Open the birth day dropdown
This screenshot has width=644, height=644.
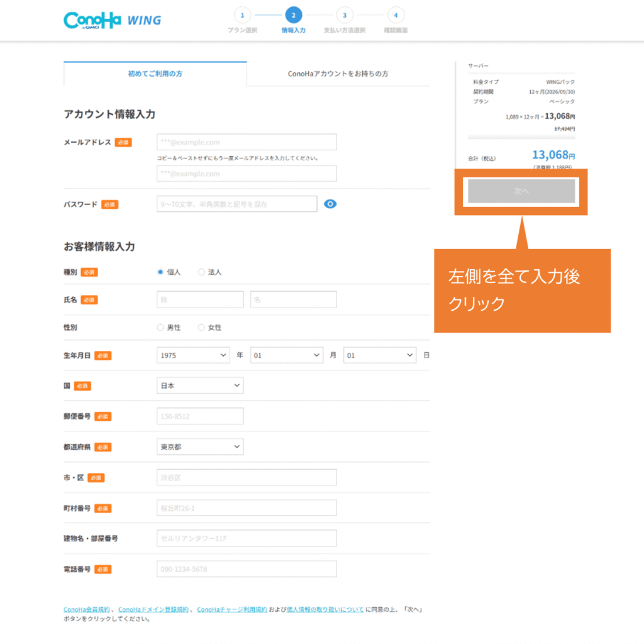coord(379,355)
